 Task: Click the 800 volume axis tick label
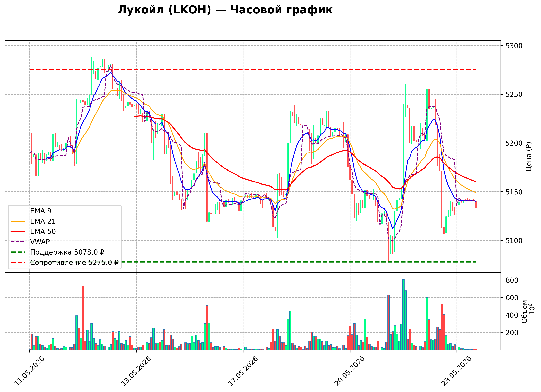pyautogui.click(x=512, y=280)
